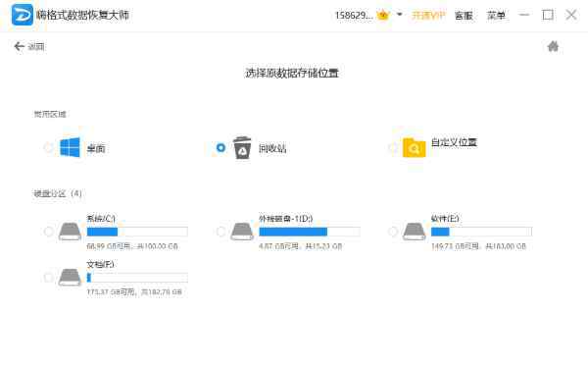Click the Windows desktop icon
588x366 pixels.
pyautogui.click(x=71, y=147)
